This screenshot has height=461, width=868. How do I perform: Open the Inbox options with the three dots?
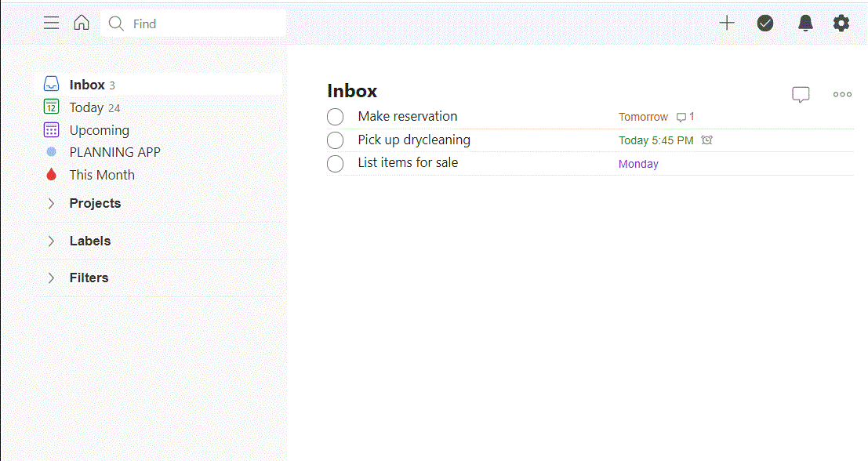(x=841, y=94)
